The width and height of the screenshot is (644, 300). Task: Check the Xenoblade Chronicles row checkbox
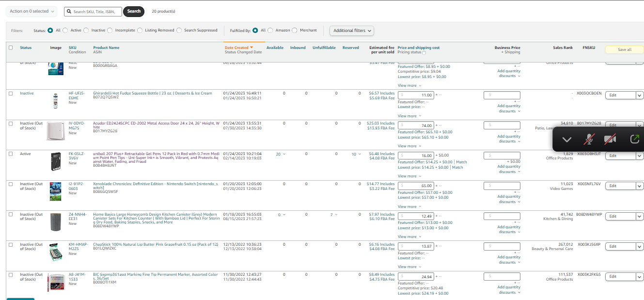(x=11, y=184)
